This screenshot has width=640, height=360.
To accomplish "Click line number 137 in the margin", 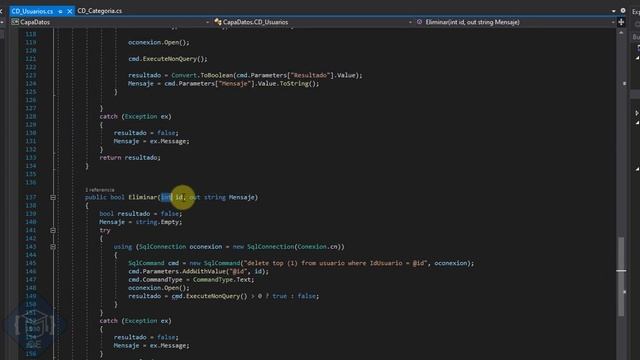I will click(31, 198).
